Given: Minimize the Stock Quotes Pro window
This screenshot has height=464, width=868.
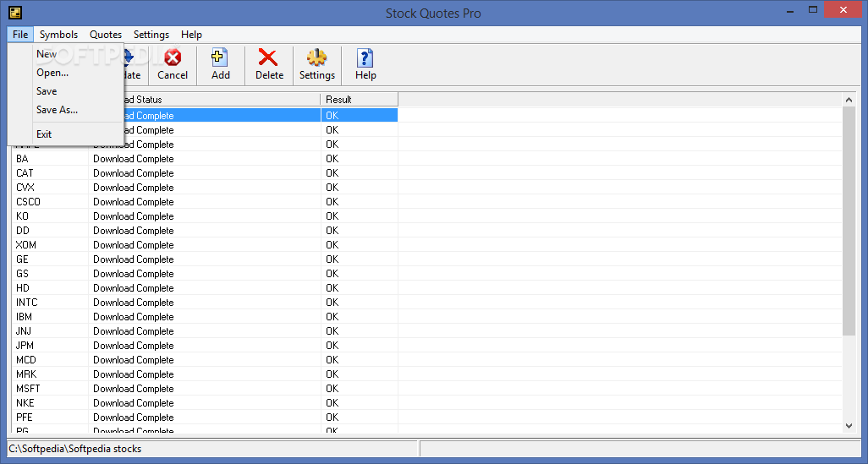Looking at the screenshot, I should point(790,10).
